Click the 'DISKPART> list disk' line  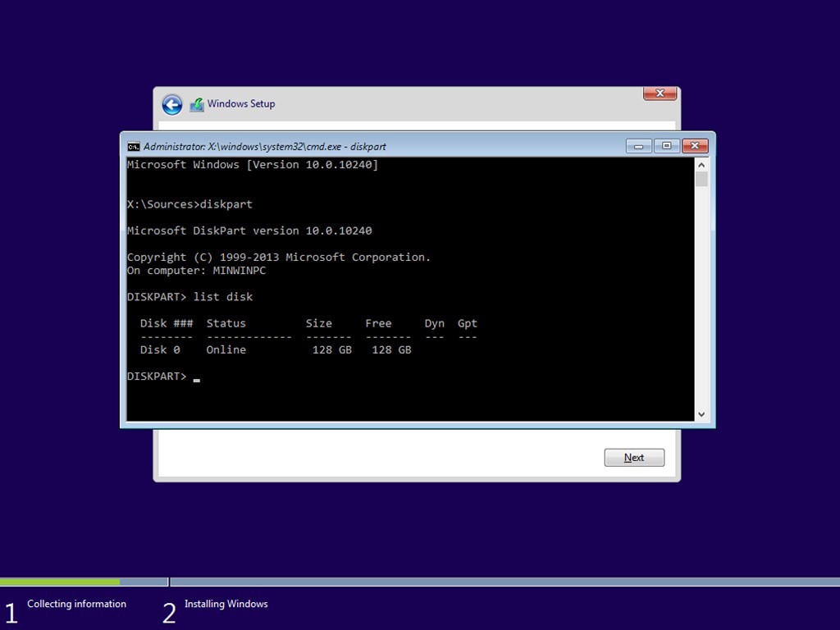[189, 297]
